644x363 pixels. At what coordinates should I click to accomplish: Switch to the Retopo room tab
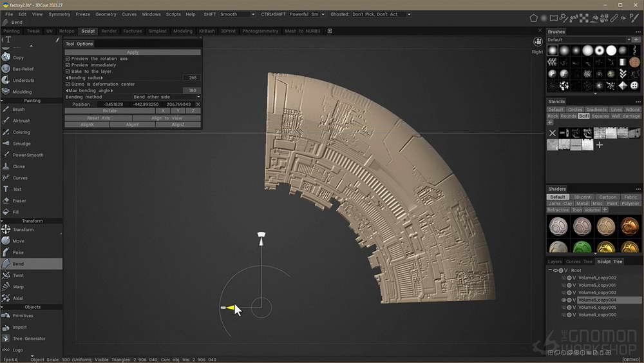(x=66, y=31)
